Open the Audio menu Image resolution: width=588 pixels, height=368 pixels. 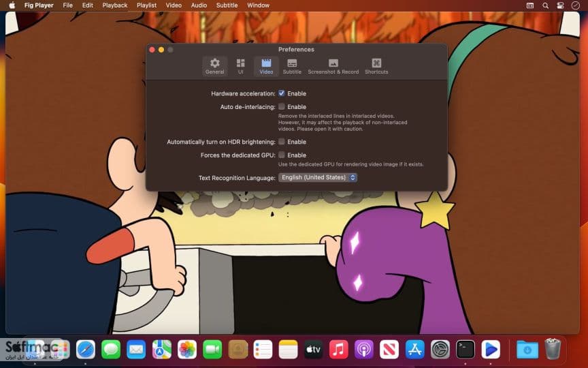pos(199,5)
